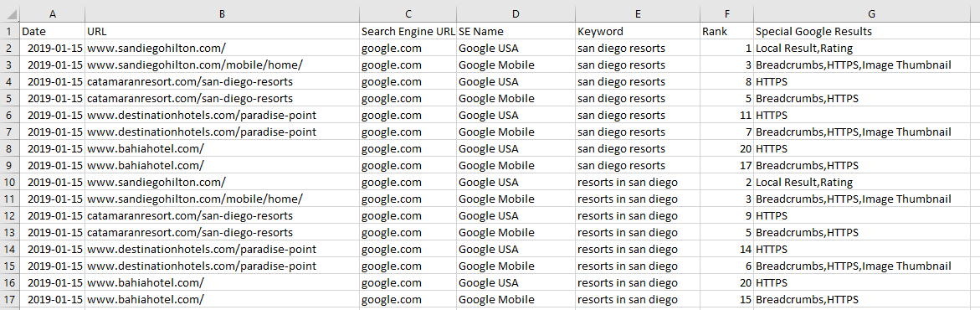Select 'san diego resorts' keyword in row 9

click(x=638, y=165)
